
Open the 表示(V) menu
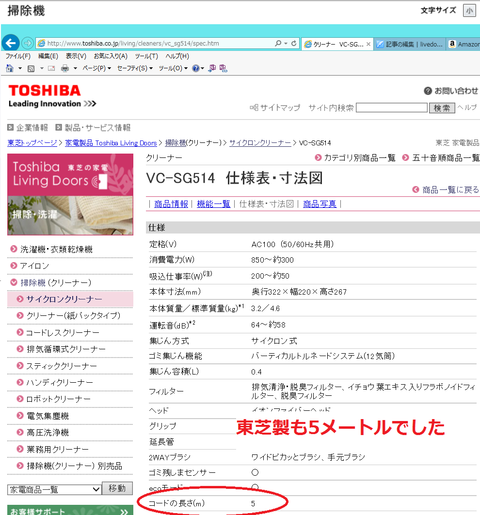[76, 56]
